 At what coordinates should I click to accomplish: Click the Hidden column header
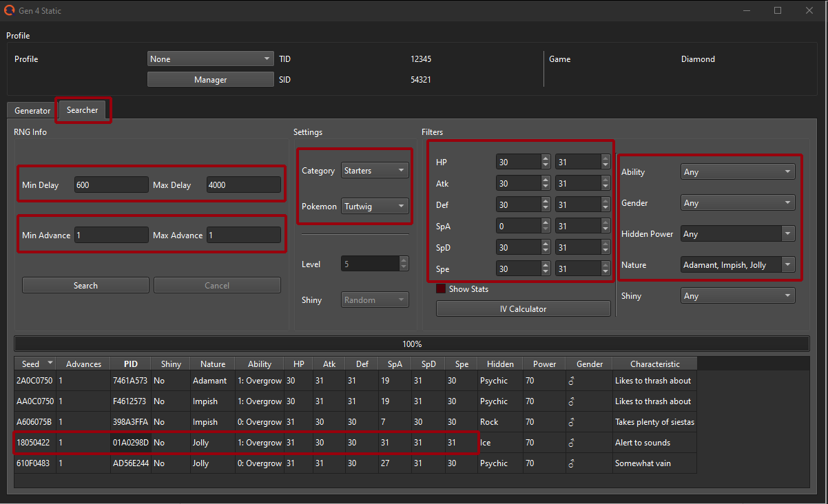click(500, 364)
